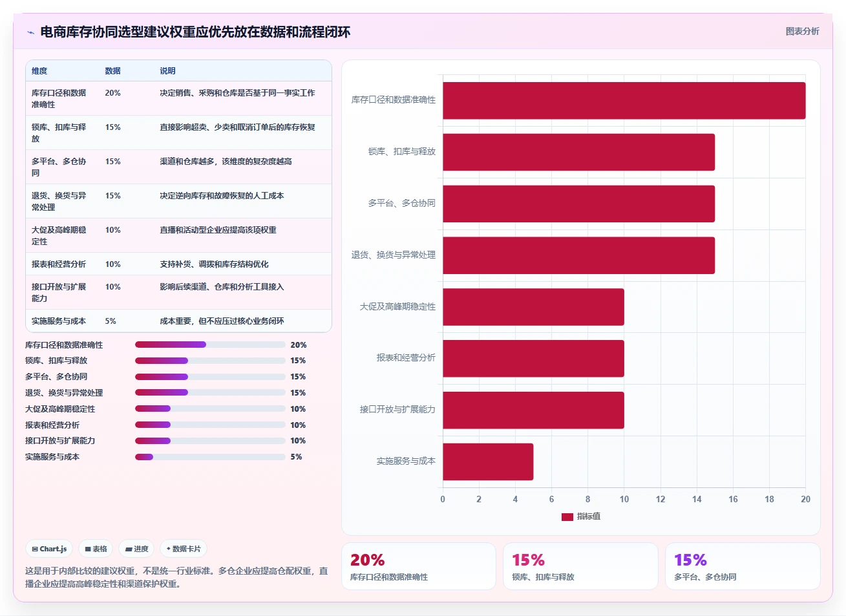Click the chart bar for 退货、换货与异常处理

pos(578,255)
